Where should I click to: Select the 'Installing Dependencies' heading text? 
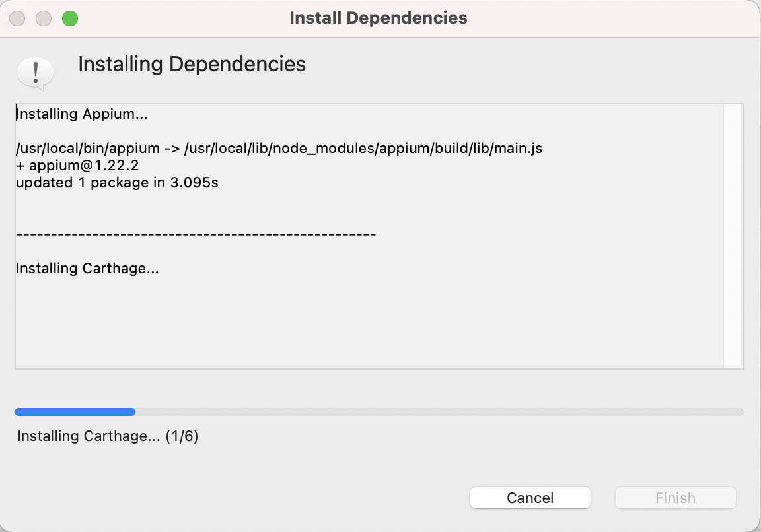click(192, 64)
